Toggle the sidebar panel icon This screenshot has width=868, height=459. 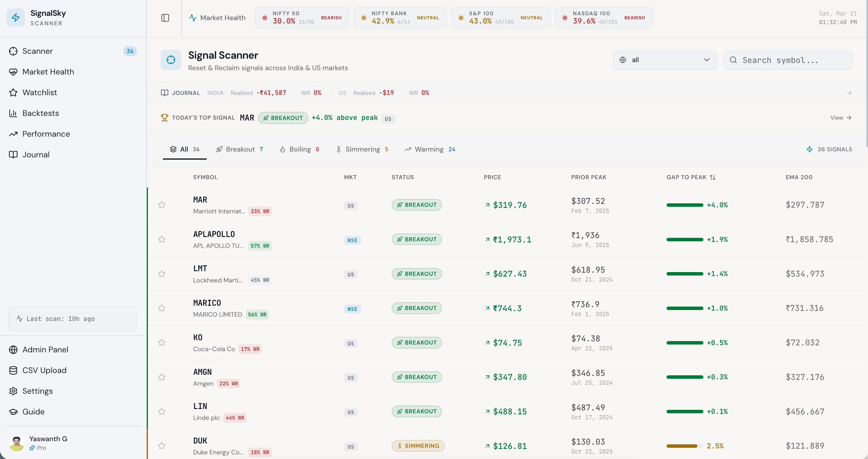165,18
